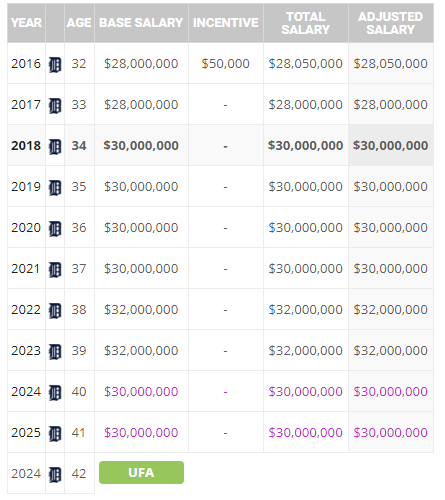Select the YEAR column header

point(26,23)
